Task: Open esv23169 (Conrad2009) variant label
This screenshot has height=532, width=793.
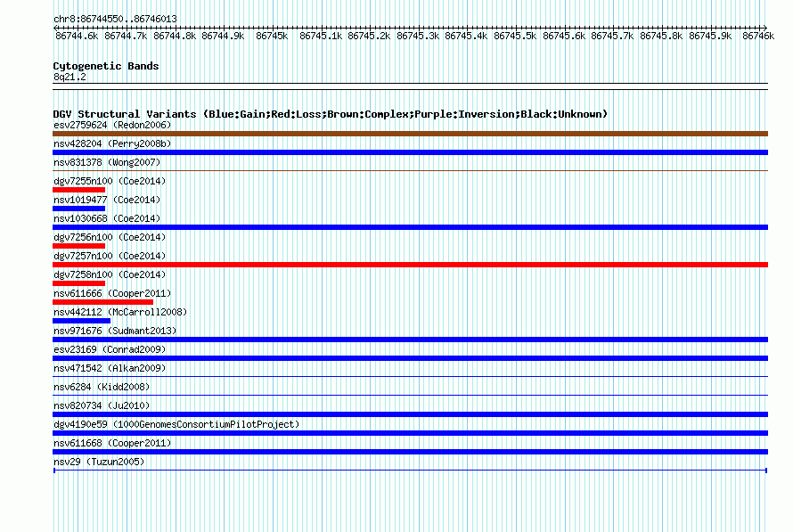Action: [110, 349]
